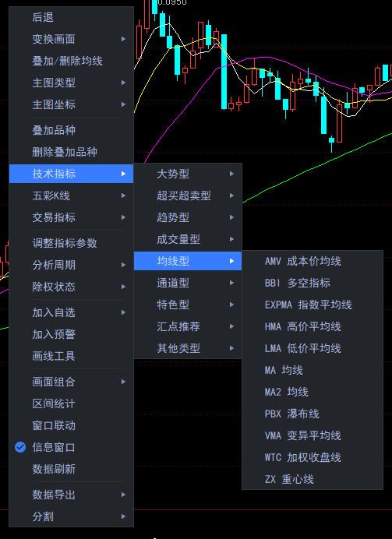
Task: Open 画线工具 from context menu
Action: click(71, 356)
